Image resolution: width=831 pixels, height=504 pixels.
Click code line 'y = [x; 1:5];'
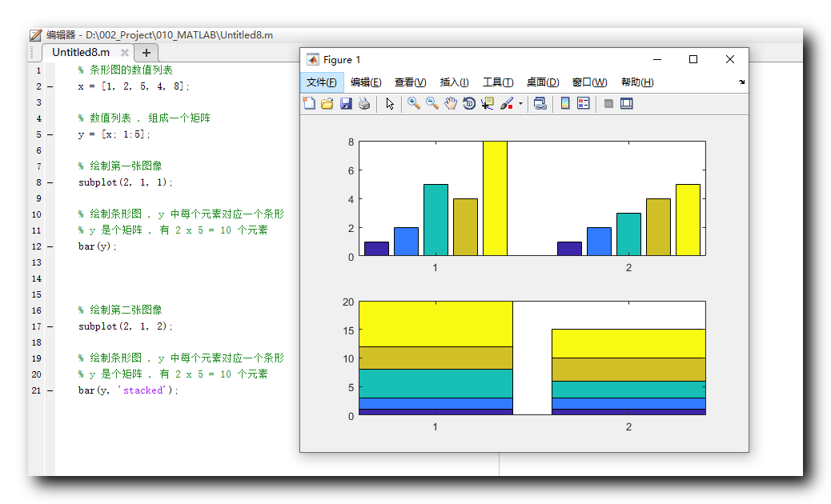[x=114, y=134]
